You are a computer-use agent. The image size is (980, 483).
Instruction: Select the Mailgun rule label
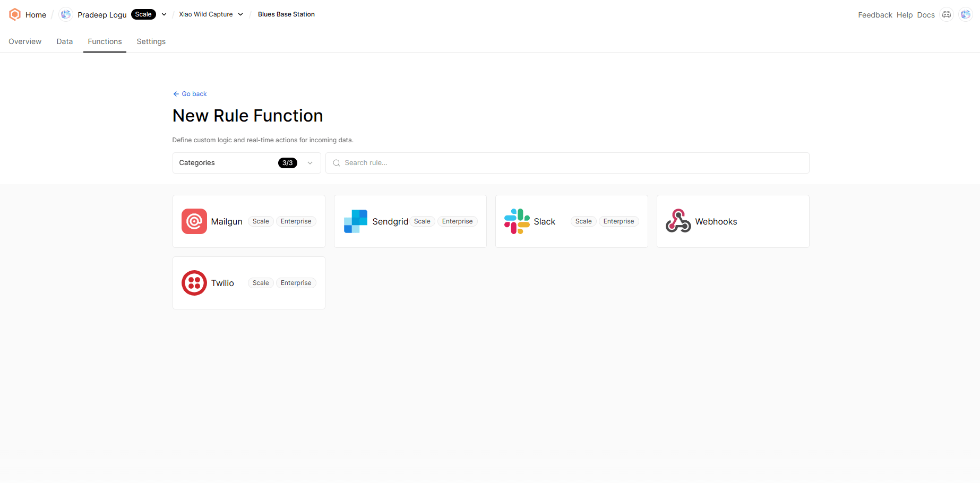227,221
